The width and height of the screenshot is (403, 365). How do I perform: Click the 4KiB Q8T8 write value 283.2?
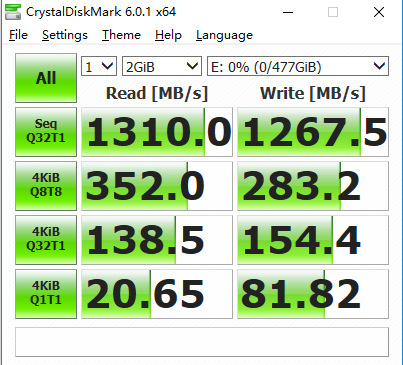pyautogui.click(x=313, y=186)
